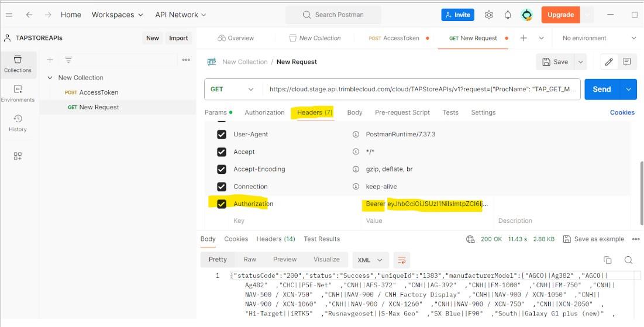Image resolution: width=644 pixels, height=327 pixels.
Task: Switch to the Params tab
Action: [218, 112]
